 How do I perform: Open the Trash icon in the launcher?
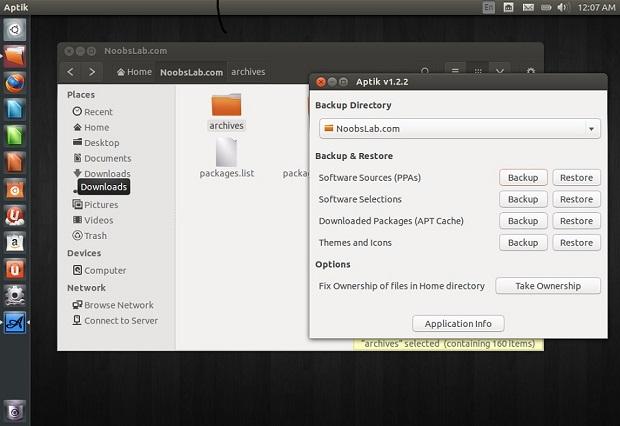click(15, 411)
